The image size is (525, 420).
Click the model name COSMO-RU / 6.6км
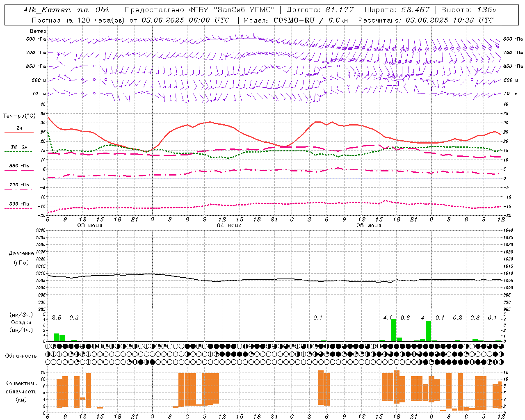310,20
